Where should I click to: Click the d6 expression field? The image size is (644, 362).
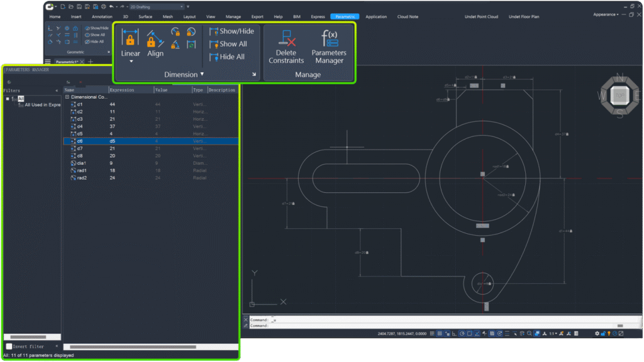click(x=130, y=141)
